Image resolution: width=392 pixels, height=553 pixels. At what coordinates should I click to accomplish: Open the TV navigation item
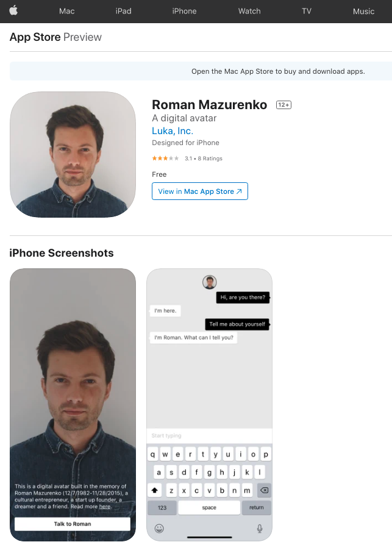point(306,11)
